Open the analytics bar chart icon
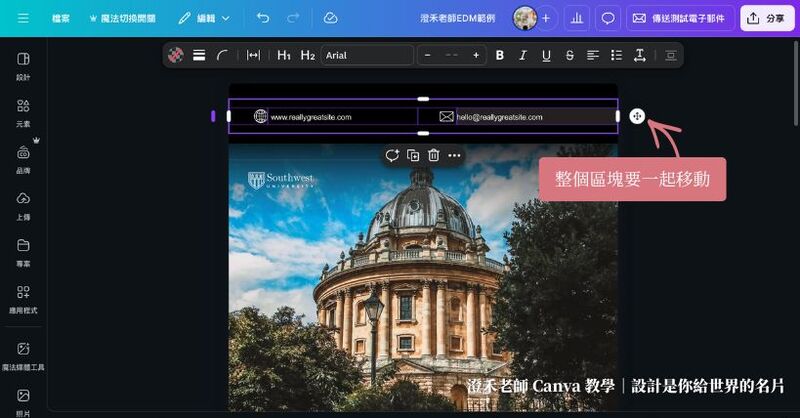This screenshot has width=800, height=418. [576, 18]
